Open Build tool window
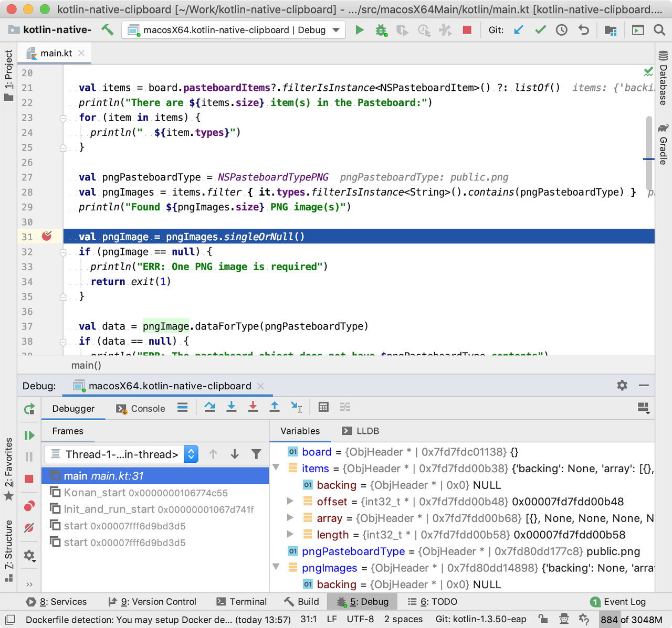Viewport: 672px width, 628px height. [x=302, y=602]
